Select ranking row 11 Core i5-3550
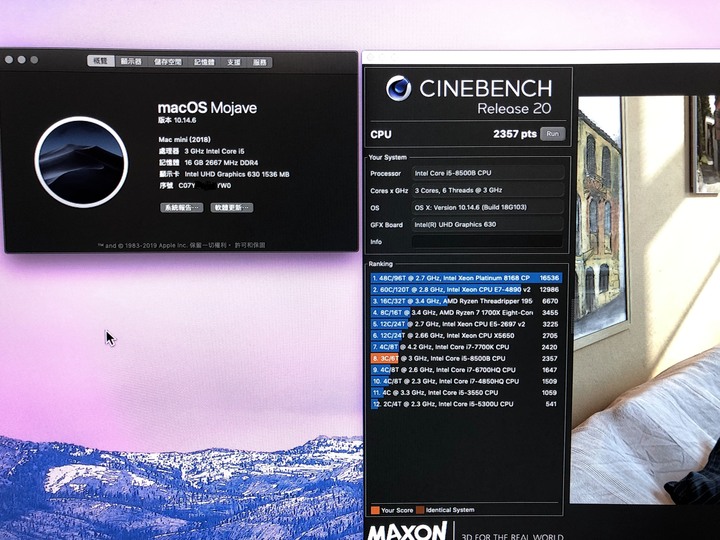The width and height of the screenshot is (720, 540). tap(466, 393)
